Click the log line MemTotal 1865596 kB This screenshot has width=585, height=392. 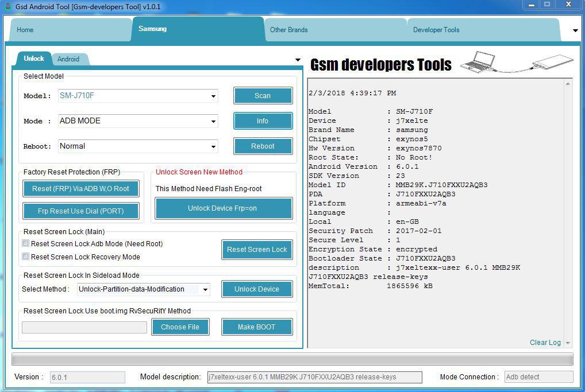[371, 286]
